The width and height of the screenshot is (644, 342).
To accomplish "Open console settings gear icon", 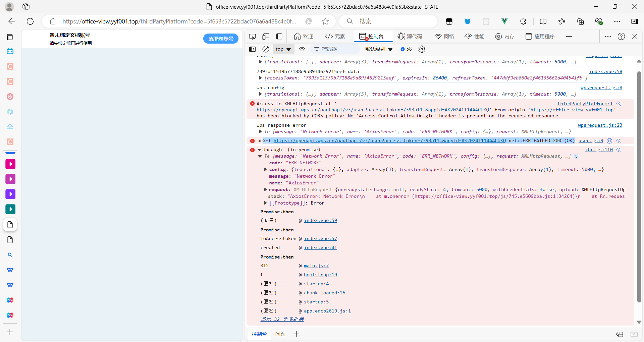I will point(422,49).
